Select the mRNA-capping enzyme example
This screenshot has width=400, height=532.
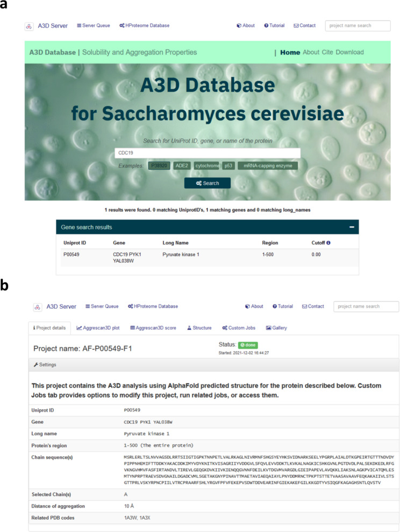[x=267, y=166]
